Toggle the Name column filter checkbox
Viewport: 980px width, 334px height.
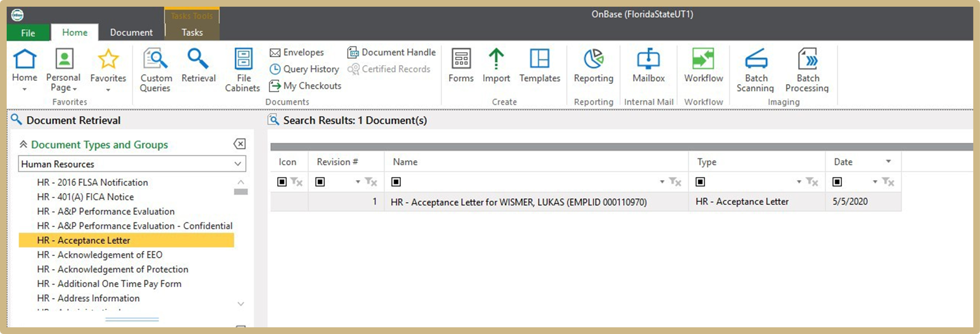click(396, 182)
